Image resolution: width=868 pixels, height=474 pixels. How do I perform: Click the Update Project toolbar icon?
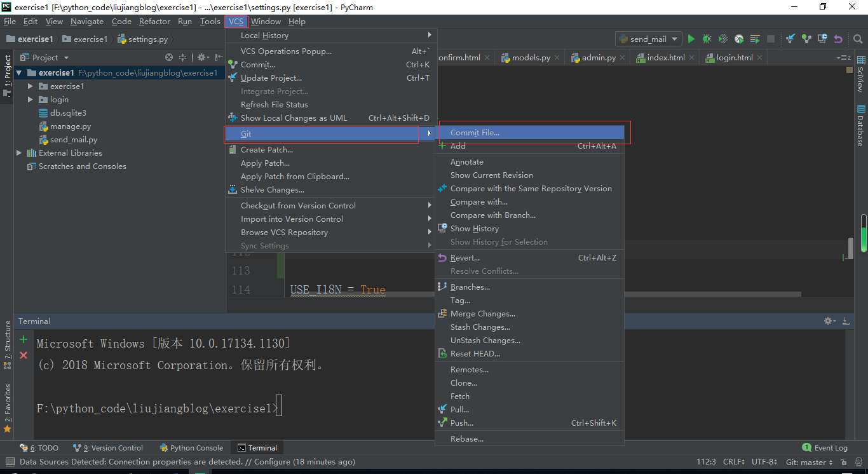tap(790, 39)
